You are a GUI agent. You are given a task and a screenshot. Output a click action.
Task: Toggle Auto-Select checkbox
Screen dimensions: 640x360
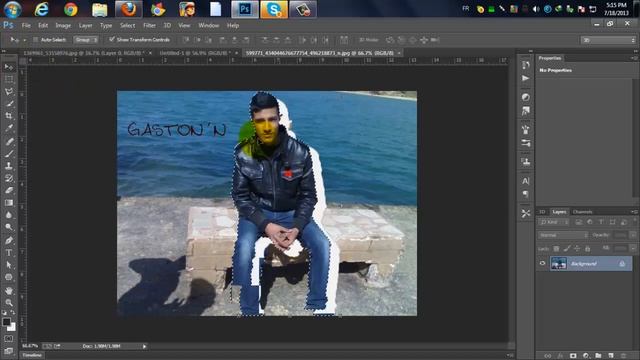point(36,40)
